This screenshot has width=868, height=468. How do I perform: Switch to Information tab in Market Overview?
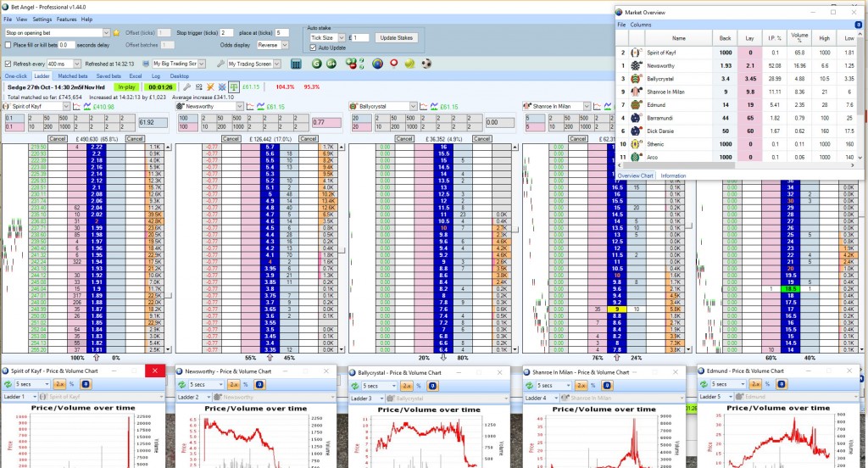673,175
